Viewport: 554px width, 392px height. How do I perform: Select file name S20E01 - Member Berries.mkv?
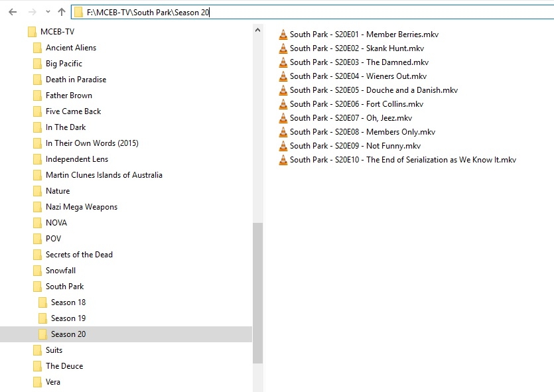(x=364, y=34)
